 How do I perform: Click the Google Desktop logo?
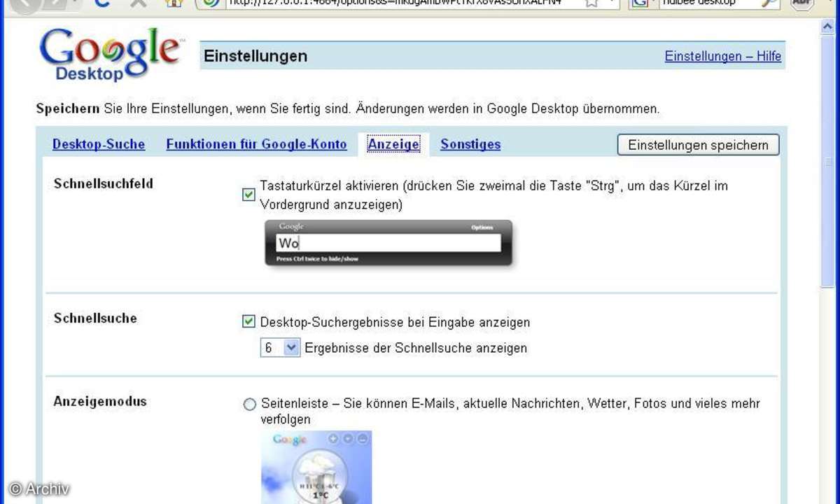pos(111,56)
